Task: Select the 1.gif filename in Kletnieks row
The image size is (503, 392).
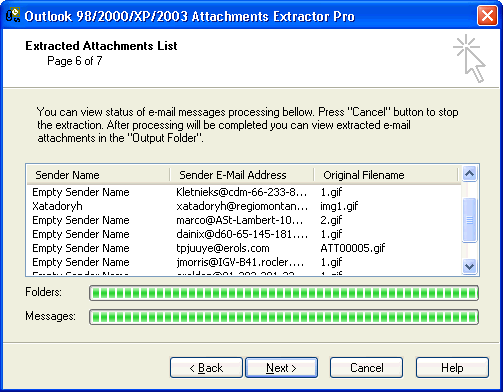Action: coord(331,192)
